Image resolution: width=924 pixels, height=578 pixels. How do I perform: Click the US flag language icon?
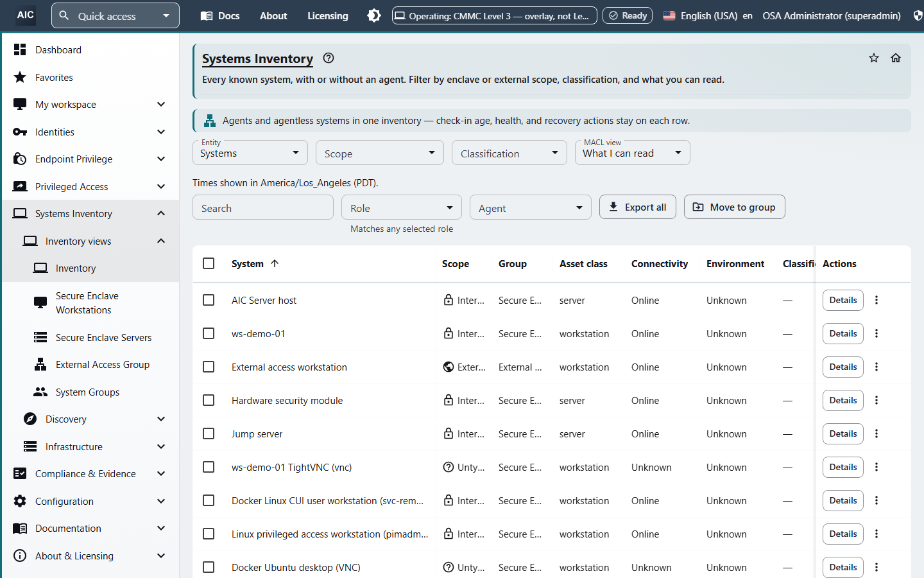point(669,15)
